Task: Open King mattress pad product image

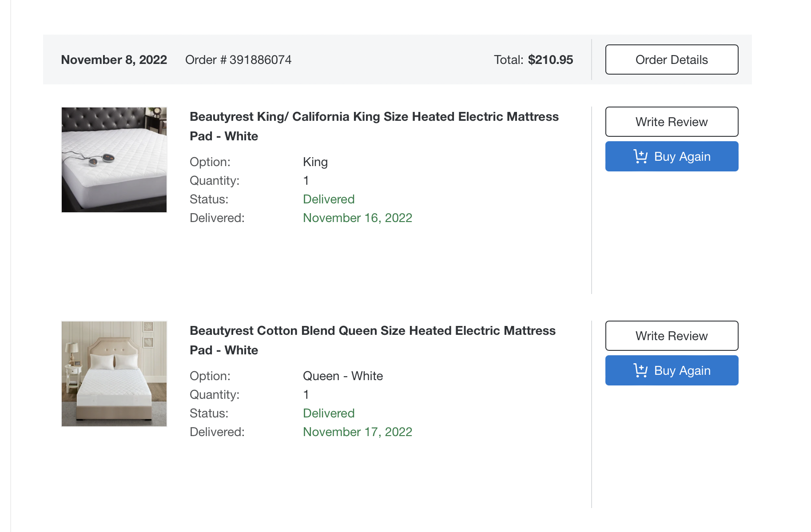Action: point(114,160)
